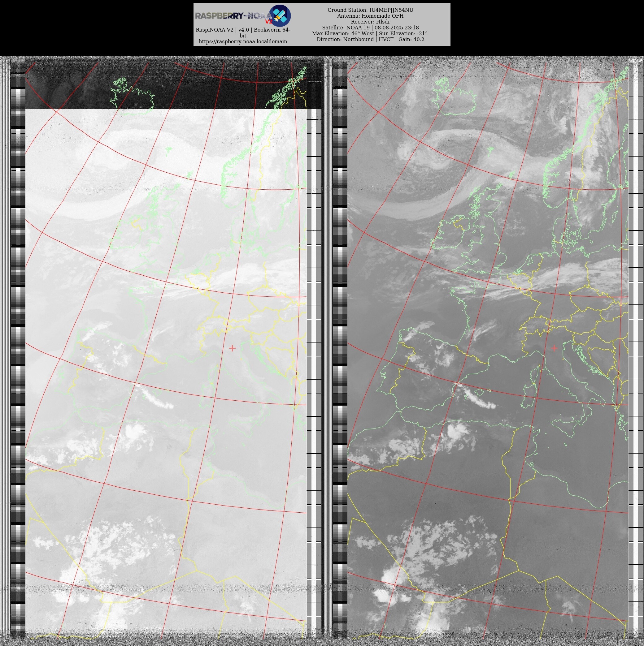The height and width of the screenshot is (646, 644).
Task: Click the 'RaspiNOAA V2 | v4.0 | Bookworm 64-bit' text
Action: tap(243, 33)
